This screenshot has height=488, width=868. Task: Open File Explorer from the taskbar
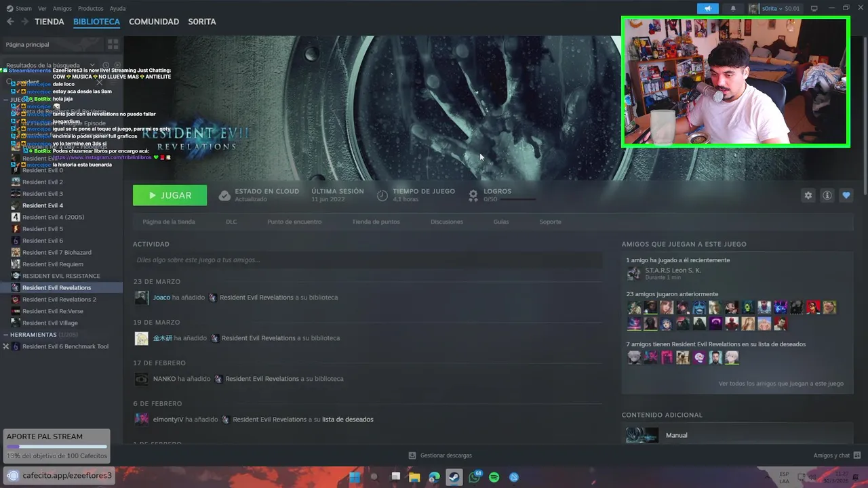pyautogui.click(x=414, y=477)
